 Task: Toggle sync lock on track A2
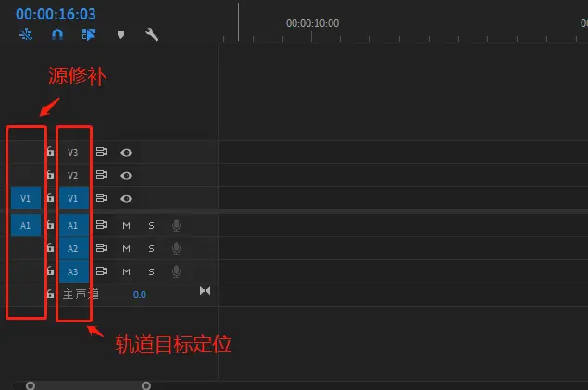pos(102,248)
